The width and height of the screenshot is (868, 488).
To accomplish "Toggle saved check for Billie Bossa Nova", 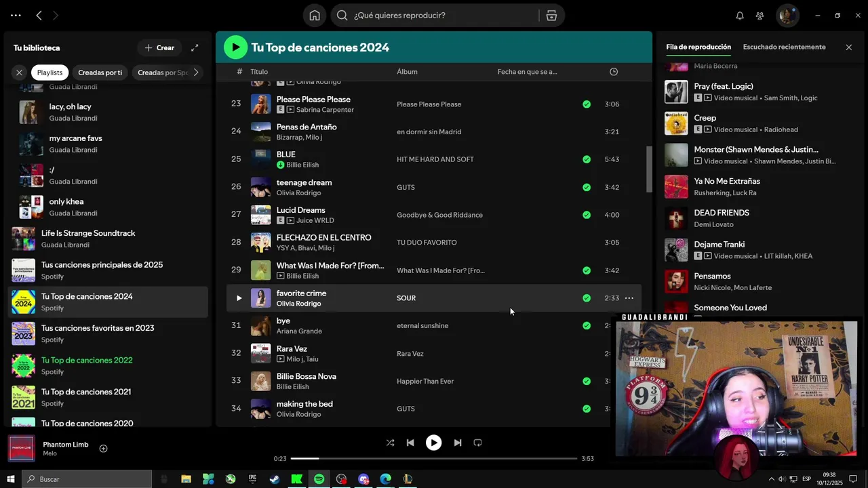I will point(587,381).
